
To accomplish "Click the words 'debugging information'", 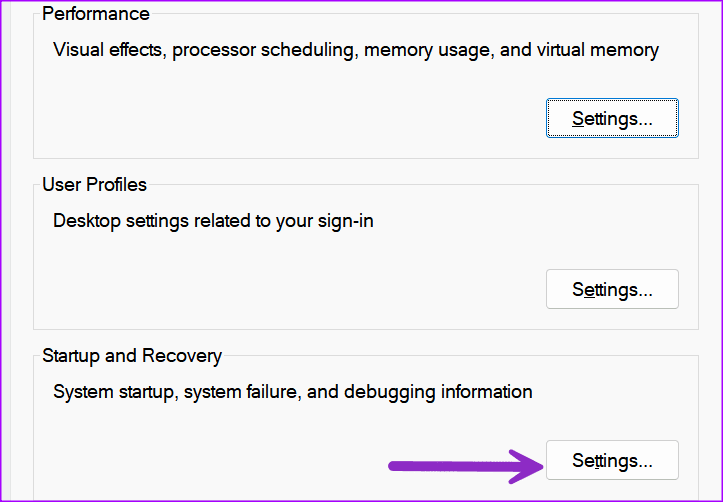I will point(438,392).
